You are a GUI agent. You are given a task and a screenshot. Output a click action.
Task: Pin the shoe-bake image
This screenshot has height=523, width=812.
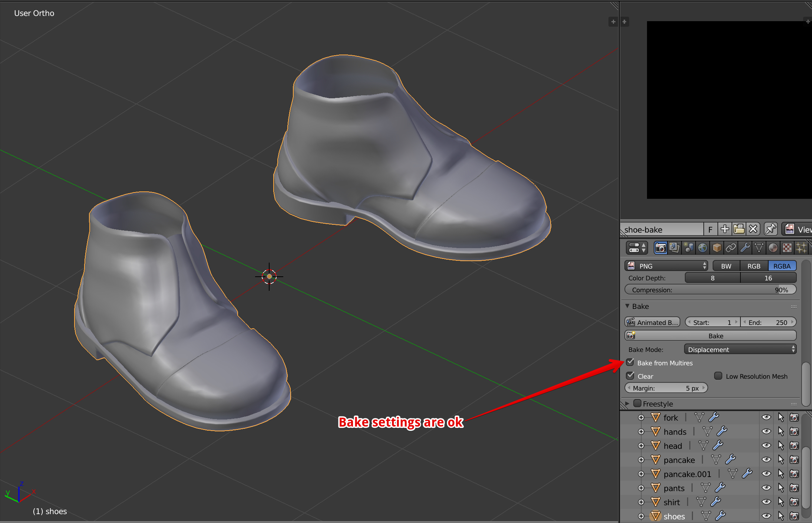pyautogui.click(x=771, y=229)
